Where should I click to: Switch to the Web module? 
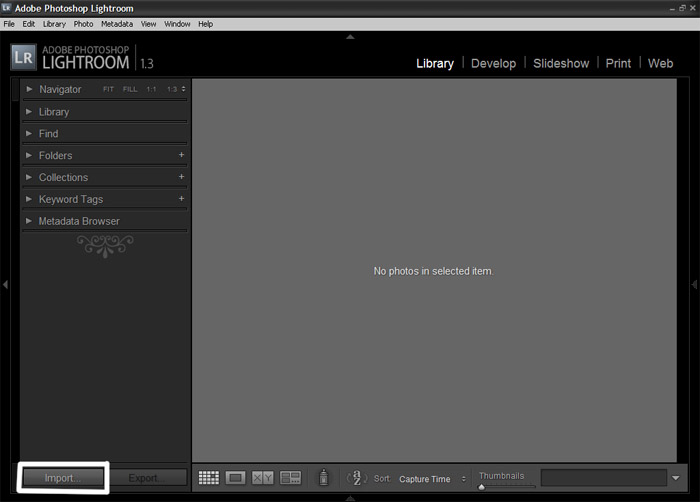click(x=660, y=63)
